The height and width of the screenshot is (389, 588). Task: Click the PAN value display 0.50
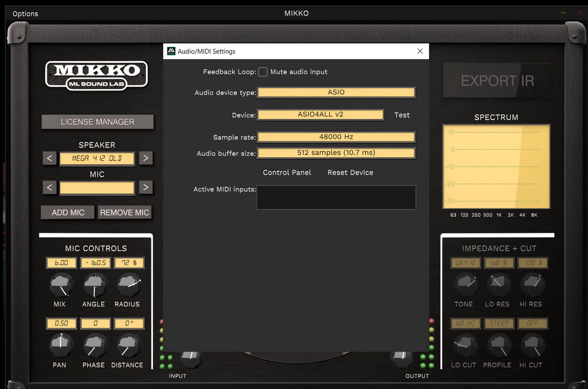click(61, 323)
